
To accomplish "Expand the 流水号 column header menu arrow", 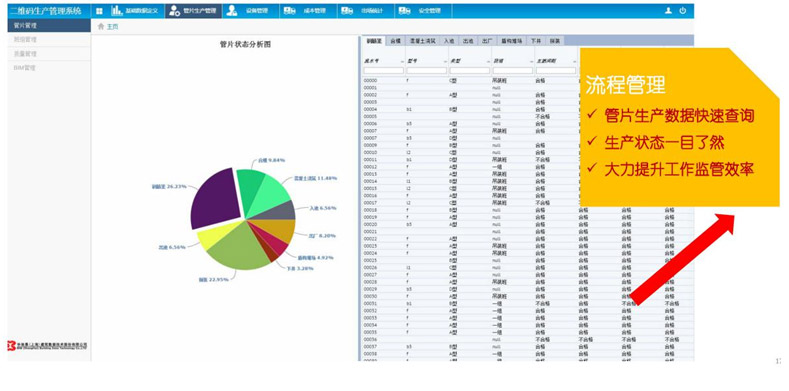I will tap(402, 62).
